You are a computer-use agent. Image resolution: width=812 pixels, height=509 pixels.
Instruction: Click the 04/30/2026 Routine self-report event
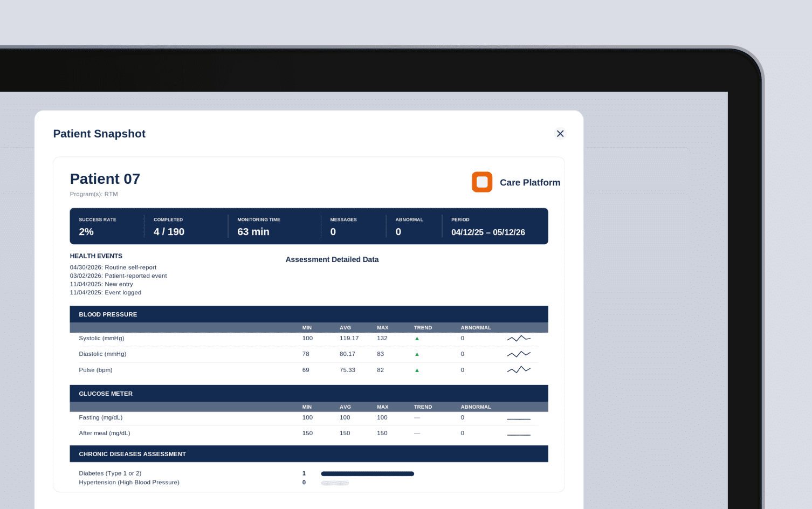tap(113, 267)
